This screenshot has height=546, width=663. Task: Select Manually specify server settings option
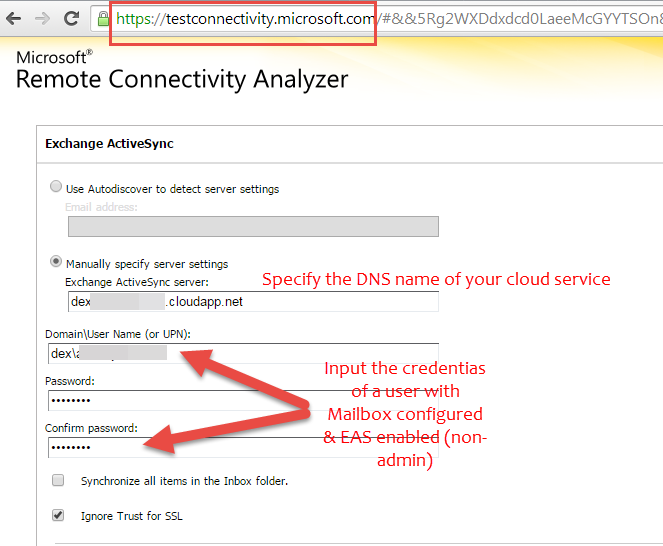56,261
